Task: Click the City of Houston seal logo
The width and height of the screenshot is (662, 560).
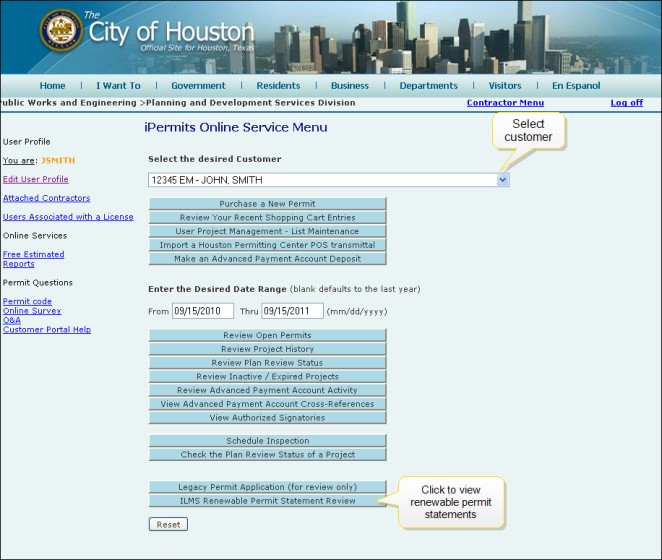Action: click(61, 30)
